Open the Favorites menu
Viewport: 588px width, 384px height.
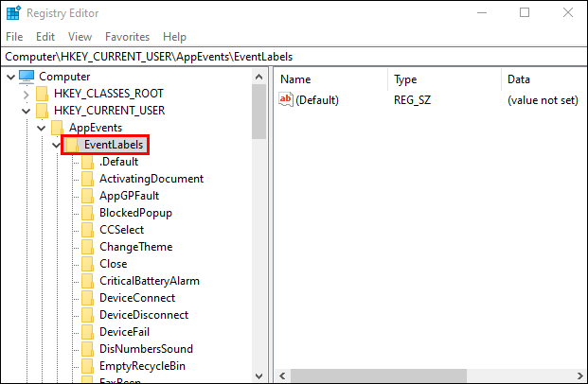click(x=127, y=37)
